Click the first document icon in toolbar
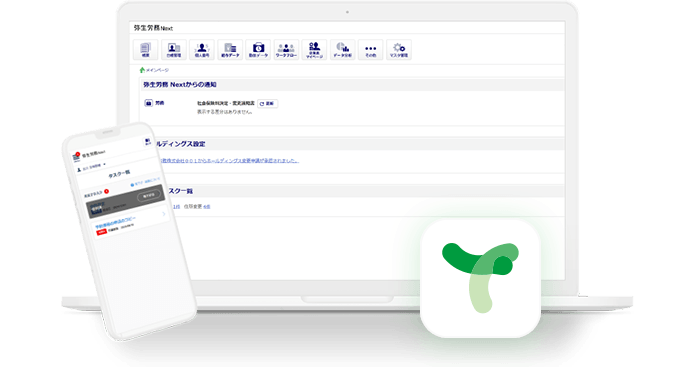This screenshot has width=693, height=367. pos(145,50)
